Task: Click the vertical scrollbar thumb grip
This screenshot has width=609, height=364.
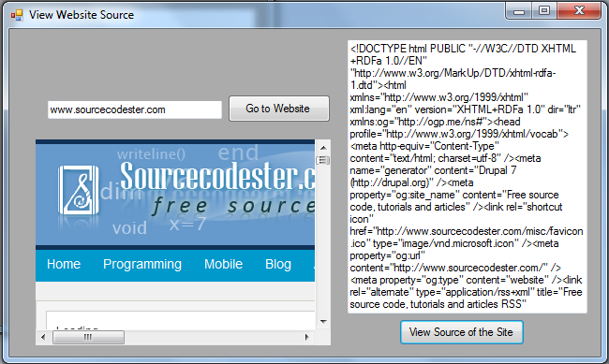Action: pos(323,160)
